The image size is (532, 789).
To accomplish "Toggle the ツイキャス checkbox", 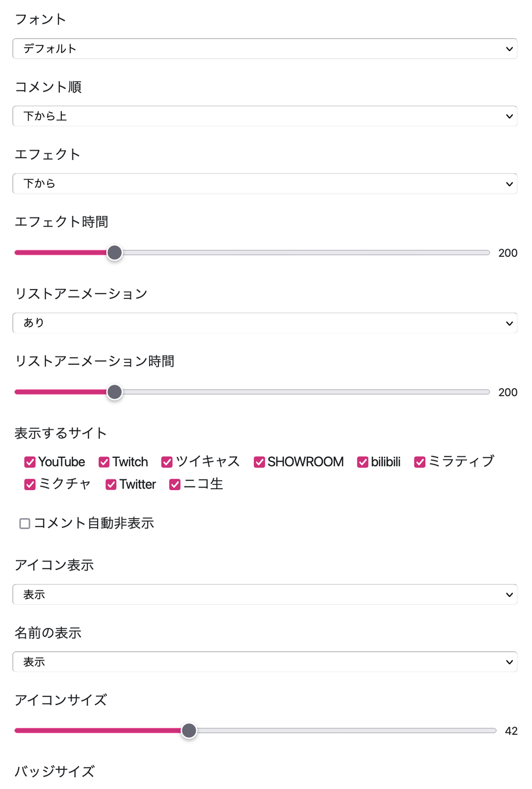I will coord(167,462).
